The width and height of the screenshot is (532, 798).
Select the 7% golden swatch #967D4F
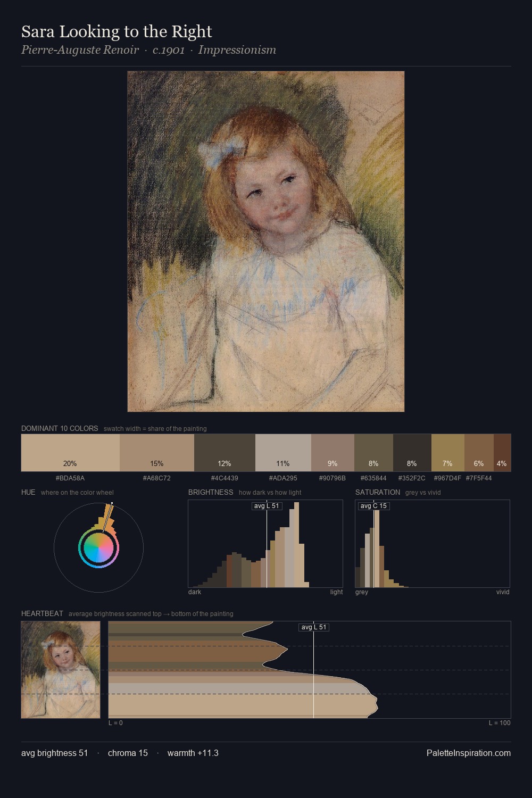pyautogui.click(x=448, y=453)
